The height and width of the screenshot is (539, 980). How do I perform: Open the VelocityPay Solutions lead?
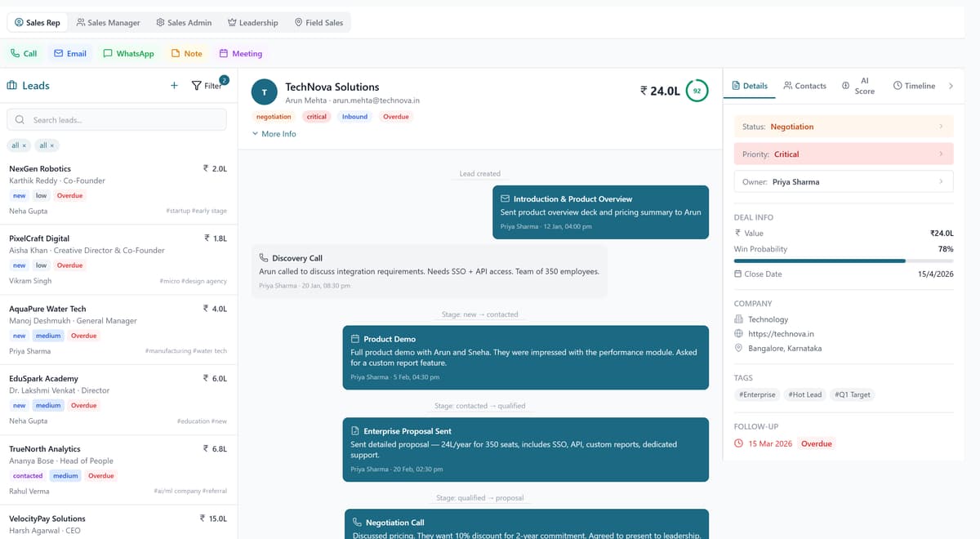[x=118, y=523]
